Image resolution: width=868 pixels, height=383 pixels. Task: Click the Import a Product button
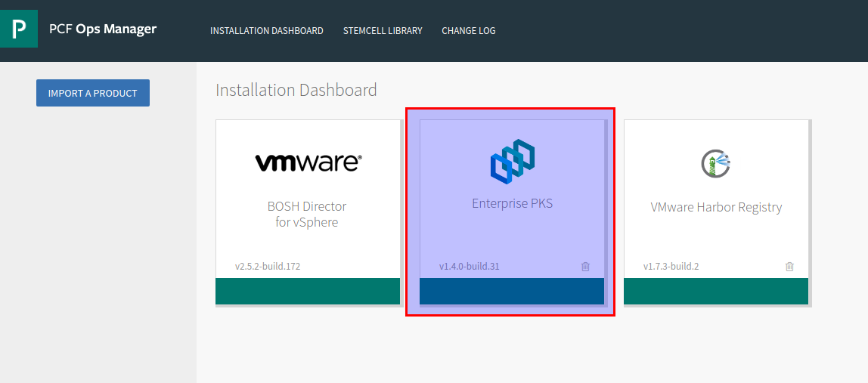[93, 93]
